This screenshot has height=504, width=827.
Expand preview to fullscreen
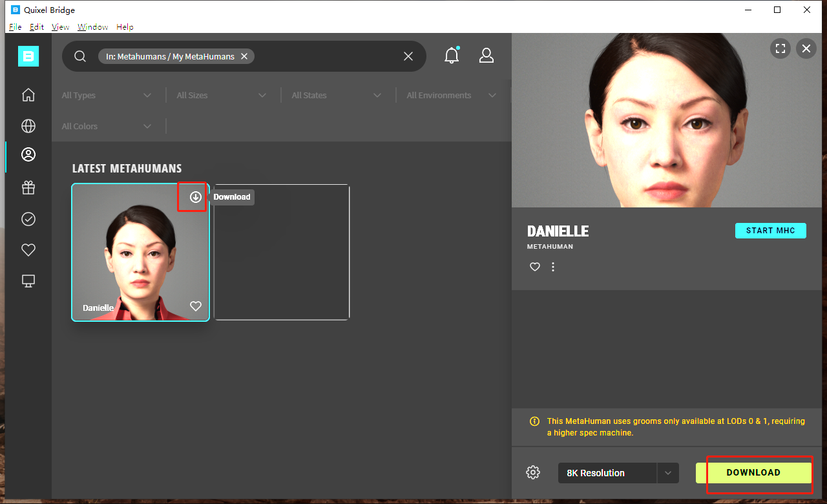[x=780, y=48]
